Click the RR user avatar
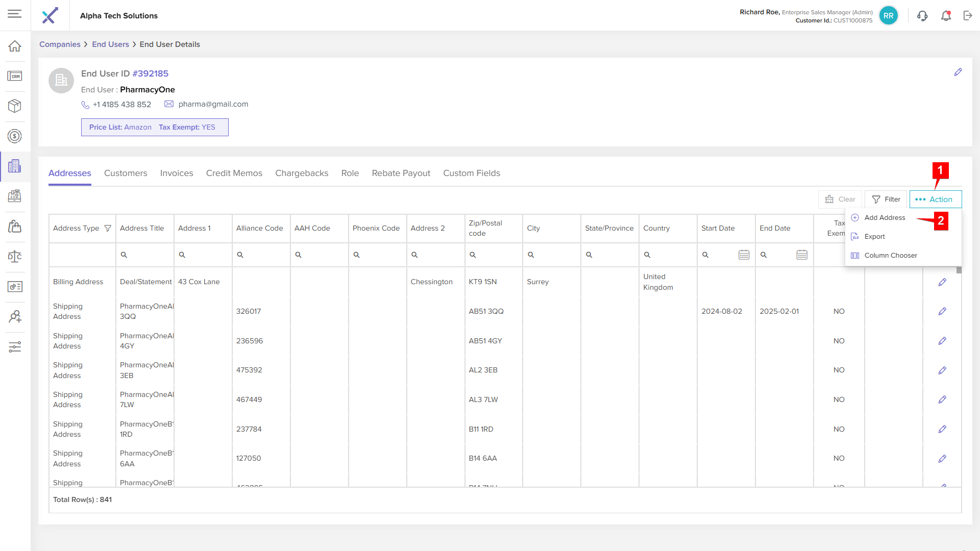Screen dimensions: 980x551 click(889, 16)
